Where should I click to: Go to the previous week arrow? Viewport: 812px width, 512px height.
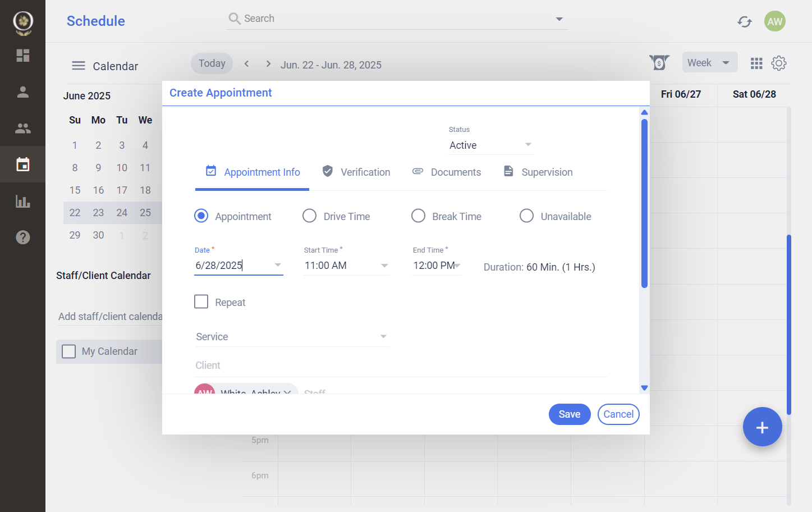point(246,64)
